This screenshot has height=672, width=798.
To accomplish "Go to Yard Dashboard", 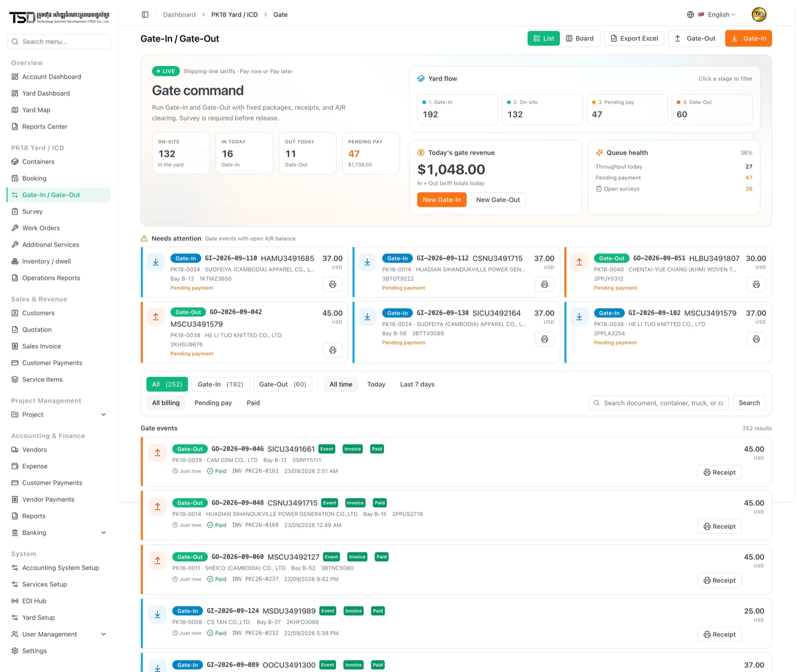I will pos(59,93).
